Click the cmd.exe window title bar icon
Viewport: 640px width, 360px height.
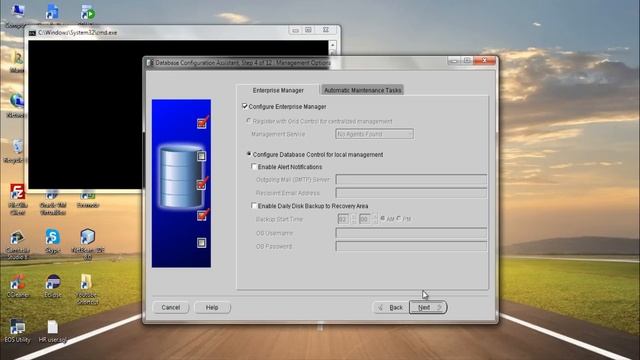[32, 33]
